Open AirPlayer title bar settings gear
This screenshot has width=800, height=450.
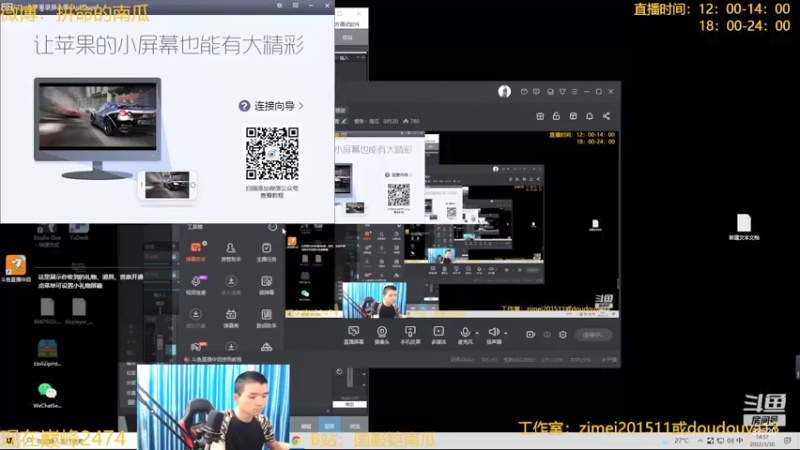279,6
